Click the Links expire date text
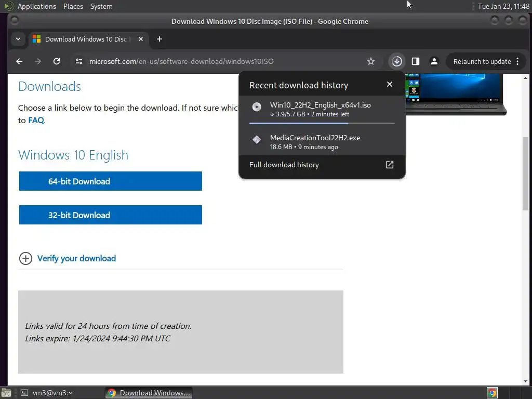Viewport: 532px width, 399px height. (x=98, y=339)
